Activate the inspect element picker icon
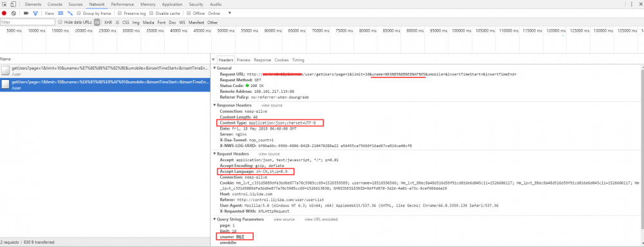The image size is (644, 247). (5, 4)
